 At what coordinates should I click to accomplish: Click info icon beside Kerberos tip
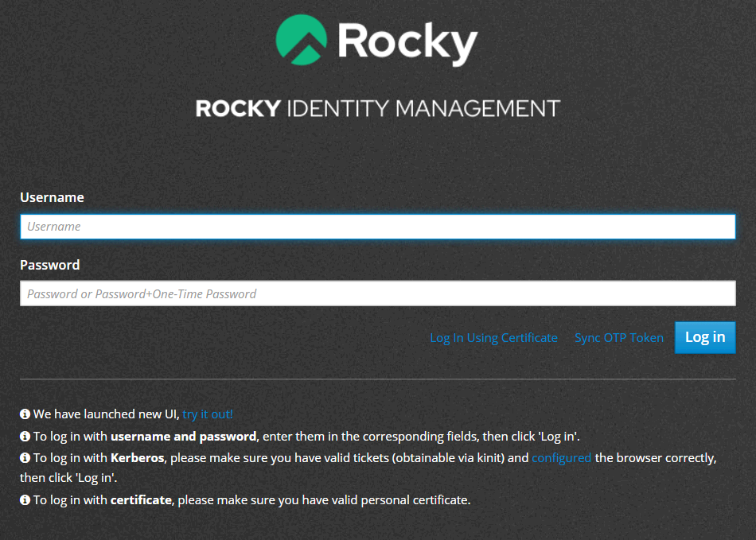coord(25,457)
